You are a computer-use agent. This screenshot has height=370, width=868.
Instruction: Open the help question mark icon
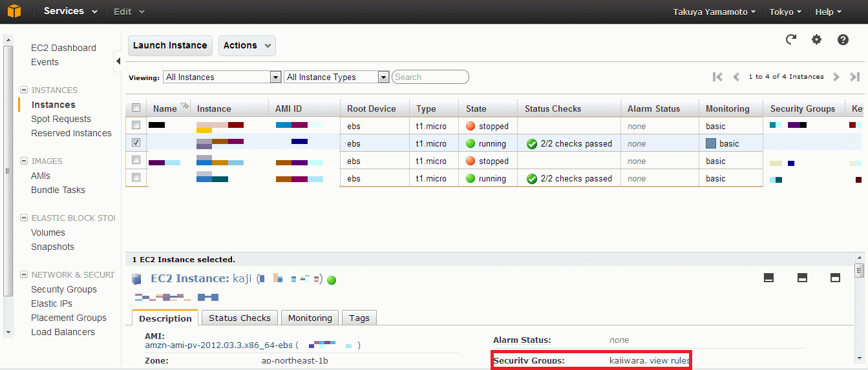[x=843, y=39]
